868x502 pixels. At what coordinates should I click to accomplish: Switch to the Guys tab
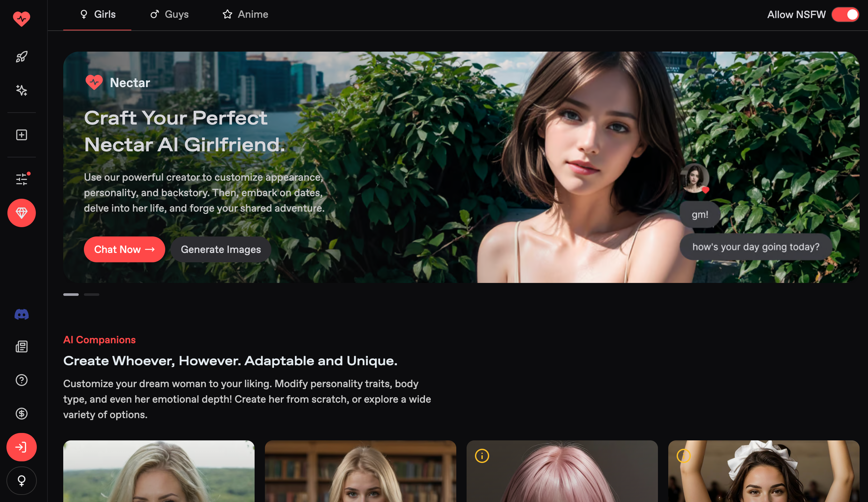[169, 15]
